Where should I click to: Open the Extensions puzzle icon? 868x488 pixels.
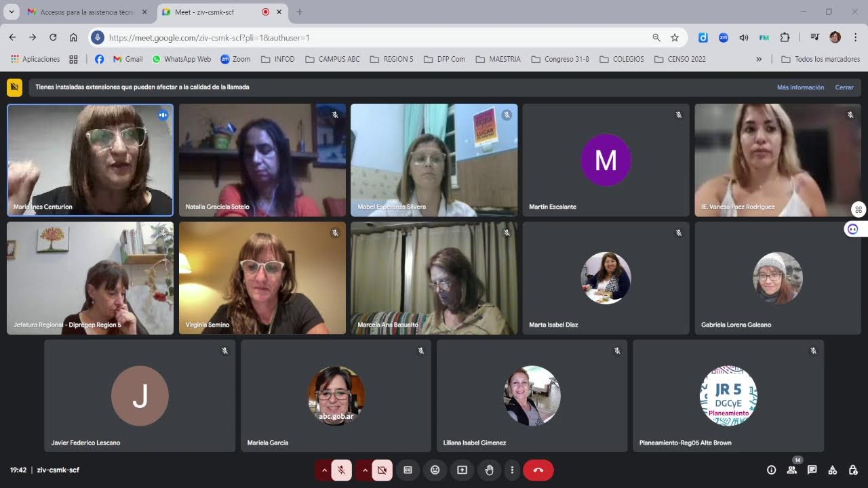(x=785, y=37)
